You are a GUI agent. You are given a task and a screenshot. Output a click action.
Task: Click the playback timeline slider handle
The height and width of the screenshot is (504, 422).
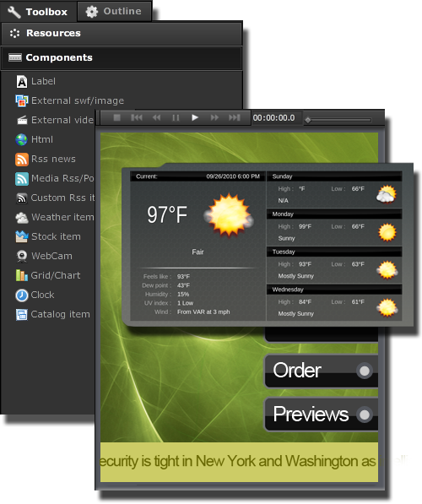coord(308,120)
